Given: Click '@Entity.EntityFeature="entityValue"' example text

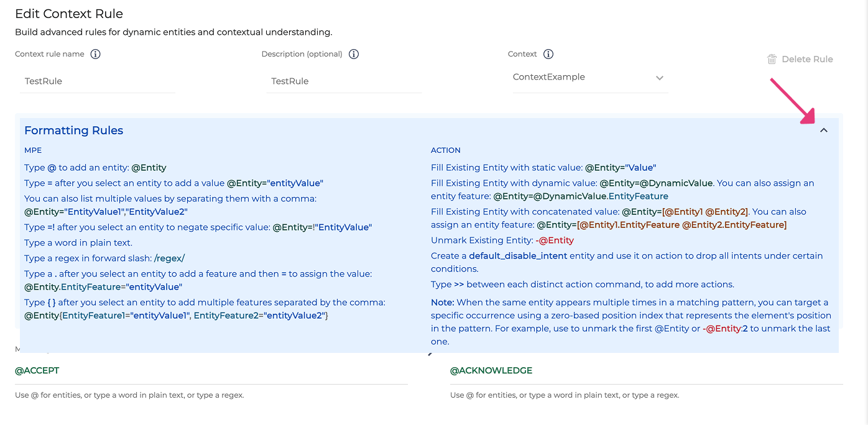Looking at the screenshot, I should [x=103, y=287].
